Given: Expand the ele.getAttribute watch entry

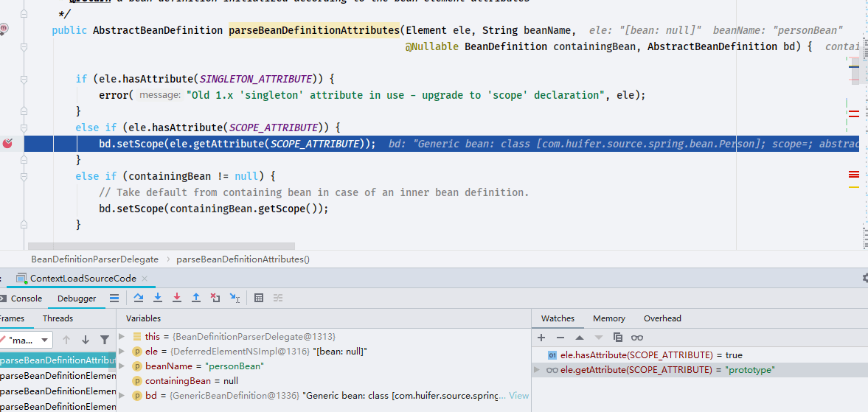Looking at the screenshot, I should coord(535,370).
